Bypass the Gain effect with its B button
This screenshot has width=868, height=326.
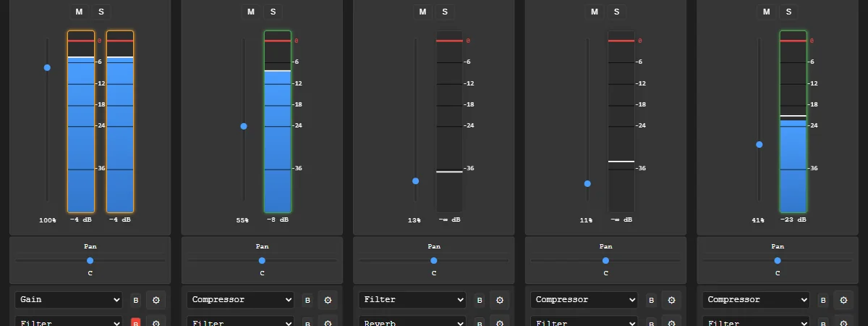pos(135,300)
